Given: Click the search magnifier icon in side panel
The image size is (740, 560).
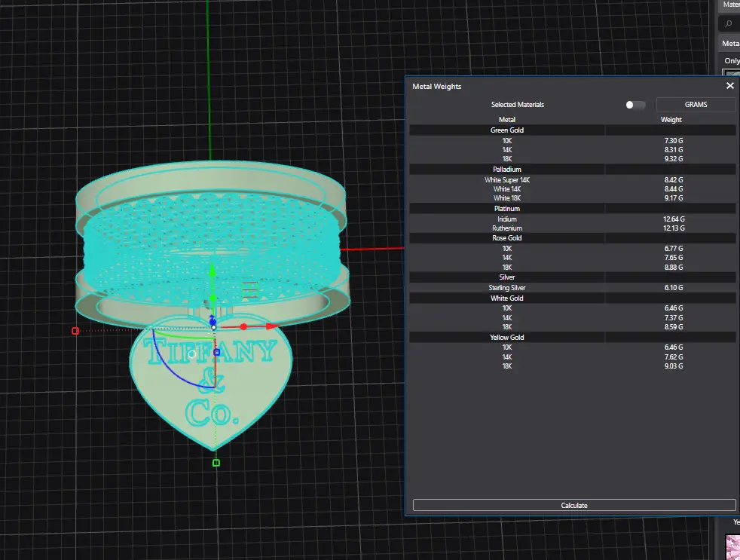Looking at the screenshot, I should 729,23.
